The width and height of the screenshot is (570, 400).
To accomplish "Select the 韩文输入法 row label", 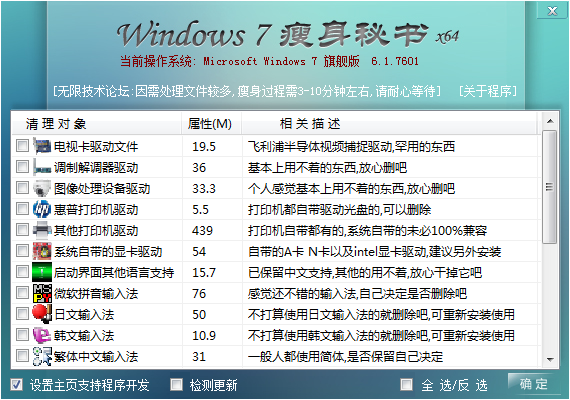I will (84, 336).
